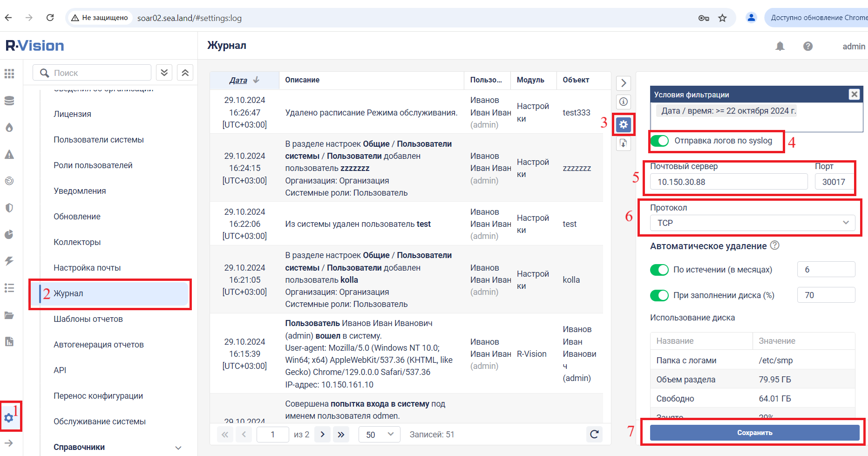868x456 pixels.
Task: Open the Protocol TCP dropdown
Action: pyautogui.click(x=753, y=223)
